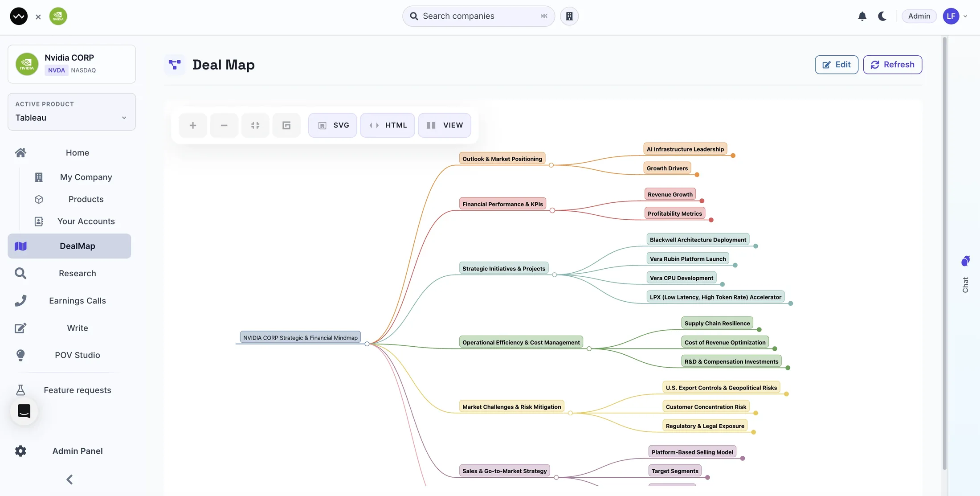Open My Company page
This screenshot has width=980, height=496.
[86, 177]
